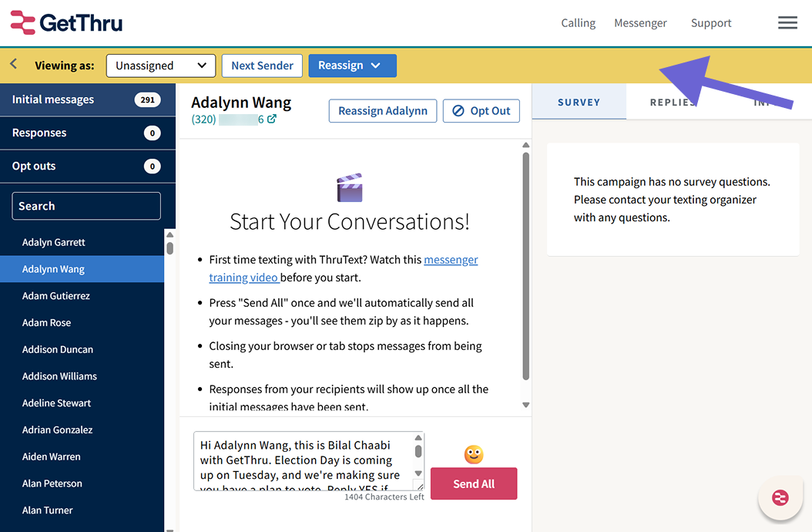The width and height of the screenshot is (812, 532).
Task: Click message box scroll down arrow
Action: point(418,473)
